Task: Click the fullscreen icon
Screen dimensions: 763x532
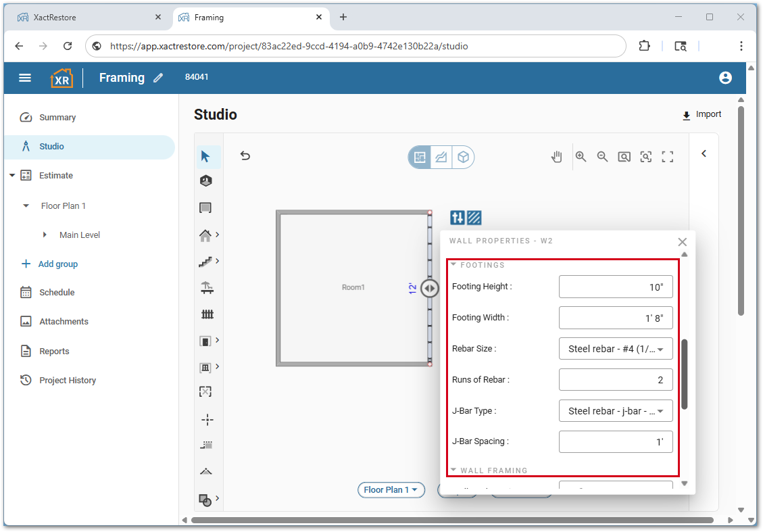Action: click(x=668, y=157)
